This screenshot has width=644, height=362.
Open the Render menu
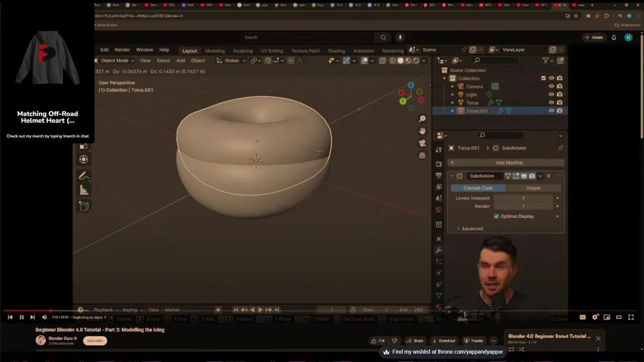pos(122,50)
